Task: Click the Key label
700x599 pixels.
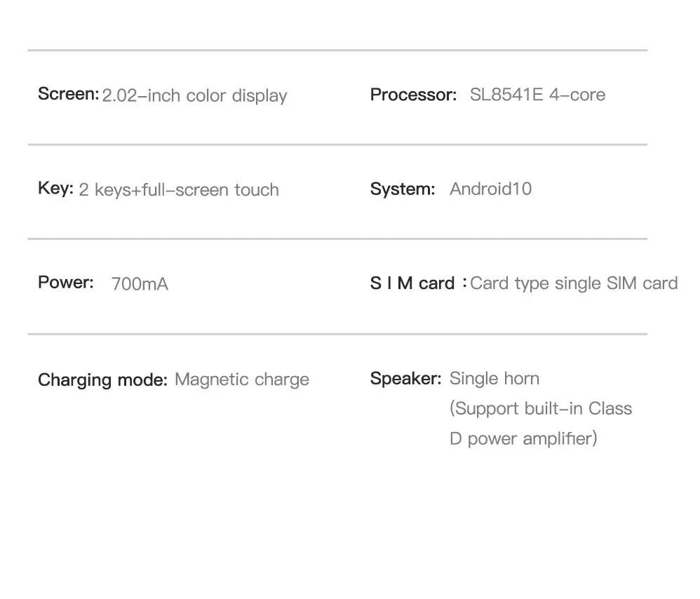Action: (55, 188)
